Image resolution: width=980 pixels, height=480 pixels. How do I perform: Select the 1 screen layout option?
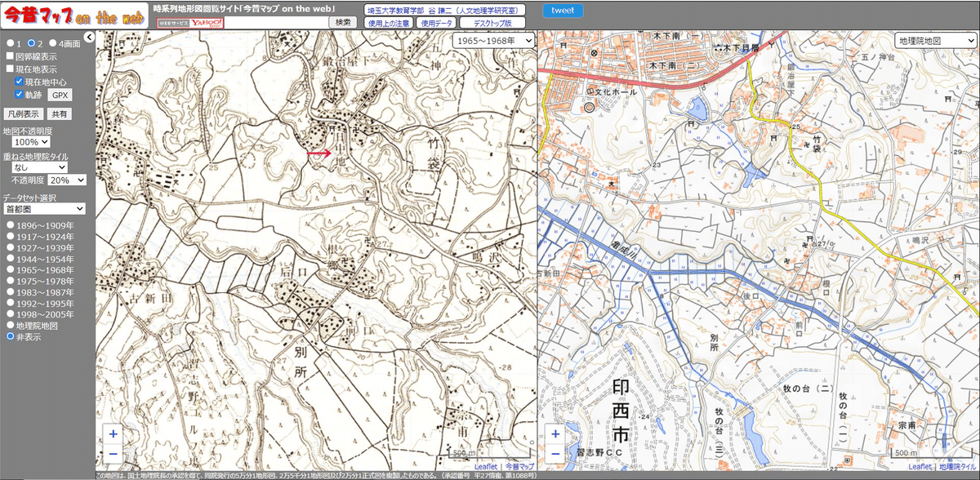pos(10,43)
